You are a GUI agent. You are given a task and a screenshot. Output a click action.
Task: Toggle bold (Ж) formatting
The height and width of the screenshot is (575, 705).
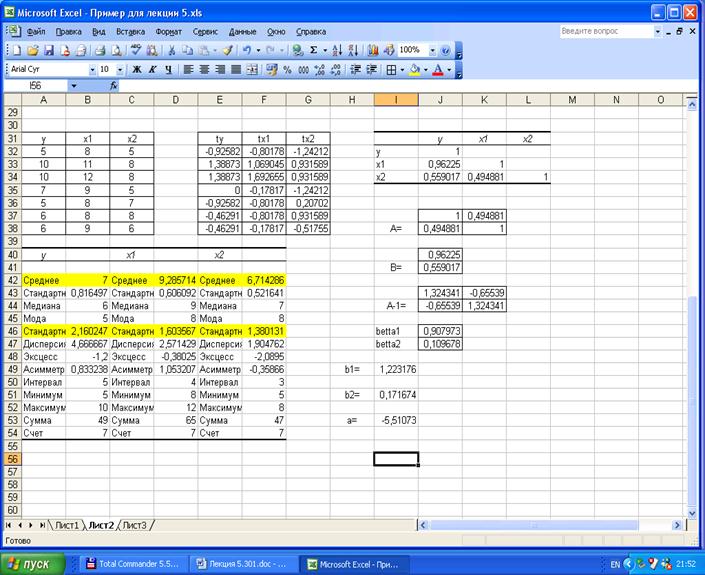coord(136,70)
